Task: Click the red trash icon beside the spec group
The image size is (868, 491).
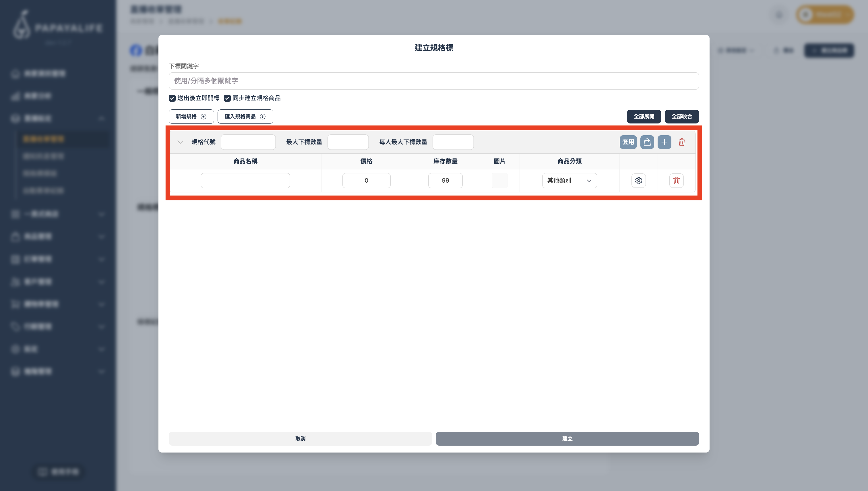Action: [x=681, y=142]
